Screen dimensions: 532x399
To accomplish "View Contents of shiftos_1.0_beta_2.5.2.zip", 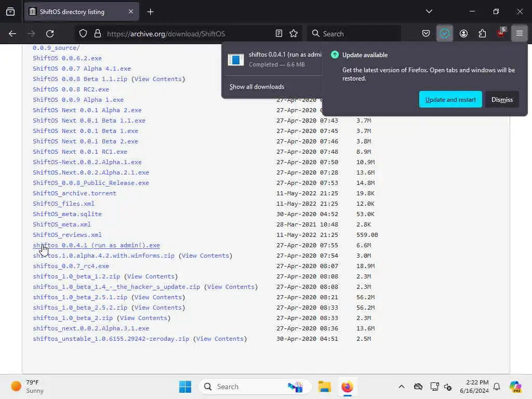I will (158, 308).
